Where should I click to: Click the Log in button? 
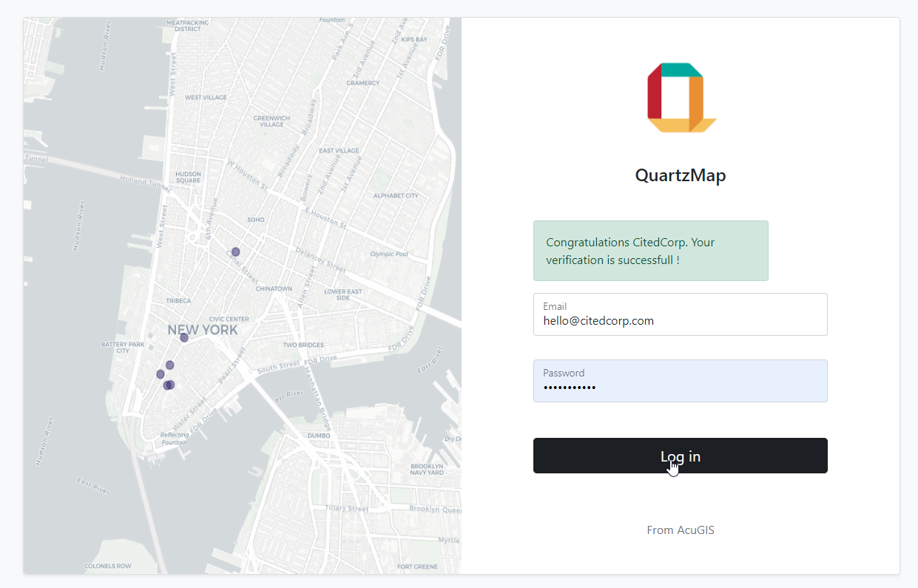[x=680, y=456]
